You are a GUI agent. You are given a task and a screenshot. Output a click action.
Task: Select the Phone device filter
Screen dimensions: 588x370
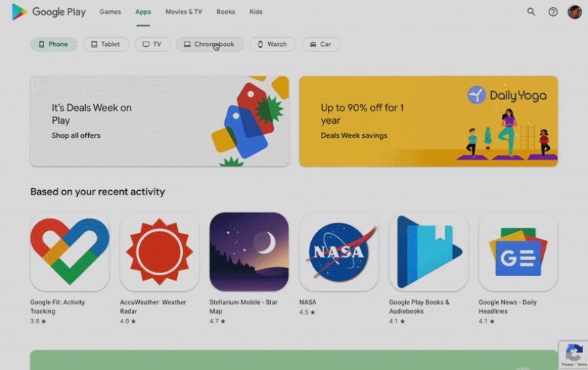[54, 44]
